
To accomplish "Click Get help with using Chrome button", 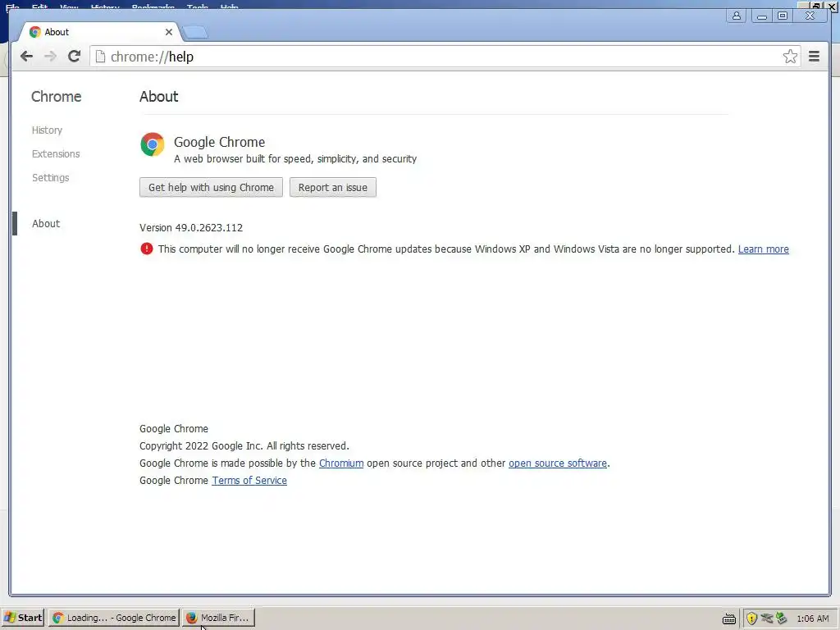I will [211, 188].
